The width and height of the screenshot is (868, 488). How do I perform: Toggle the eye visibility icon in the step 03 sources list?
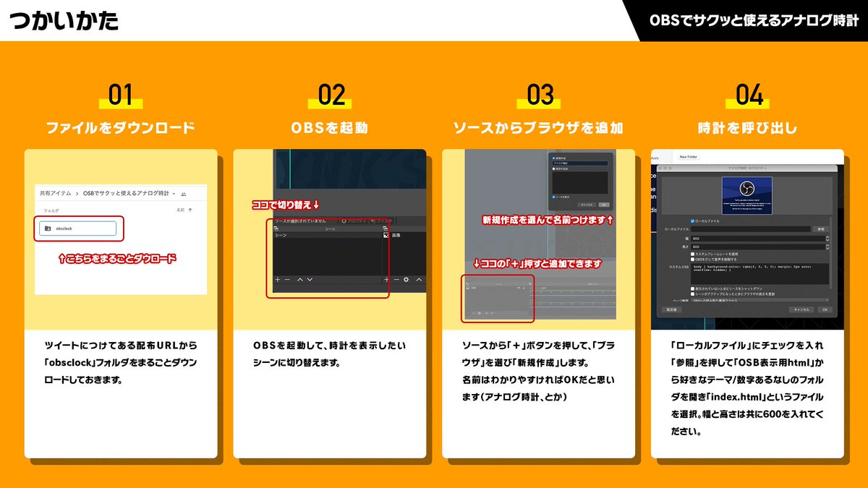click(x=519, y=288)
